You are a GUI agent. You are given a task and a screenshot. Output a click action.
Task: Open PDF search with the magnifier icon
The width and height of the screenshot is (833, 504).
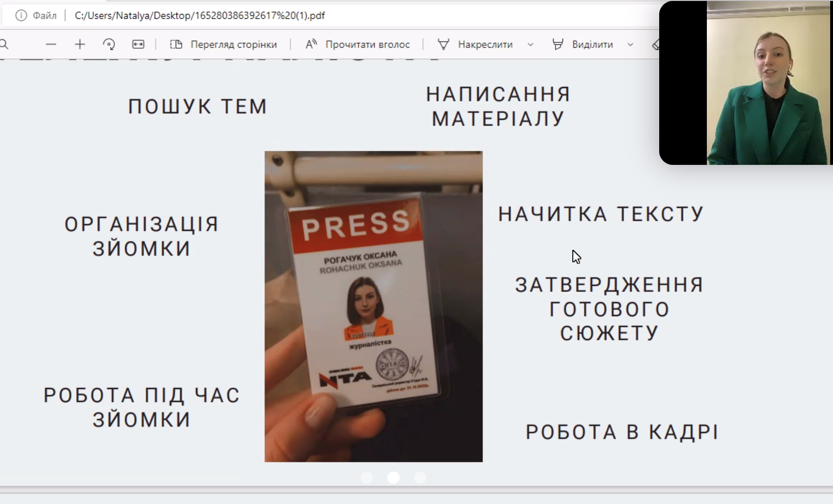[5, 44]
